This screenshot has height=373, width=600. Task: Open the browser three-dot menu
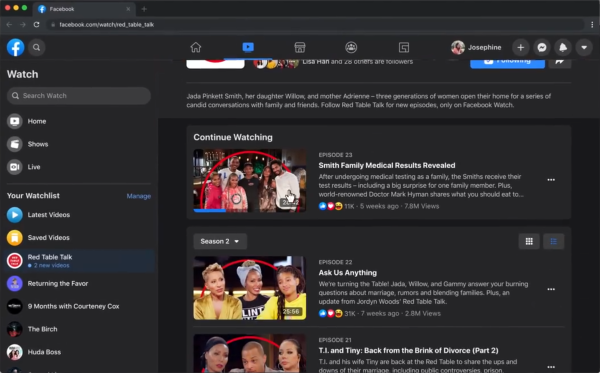point(592,24)
